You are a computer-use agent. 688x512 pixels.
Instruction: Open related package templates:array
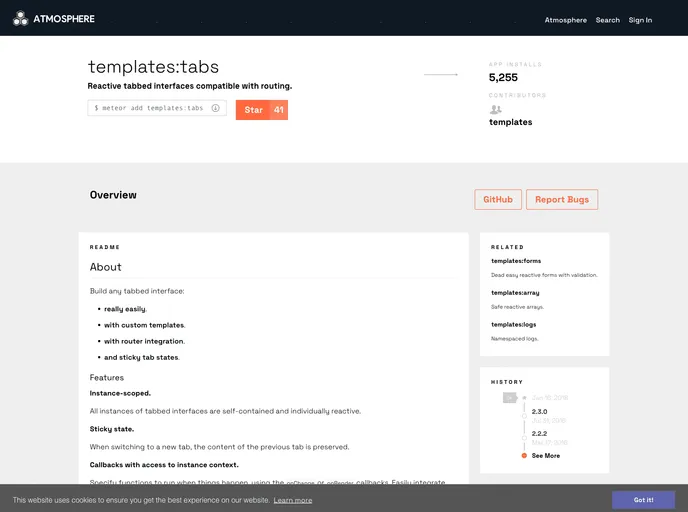click(x=514, y=293)
